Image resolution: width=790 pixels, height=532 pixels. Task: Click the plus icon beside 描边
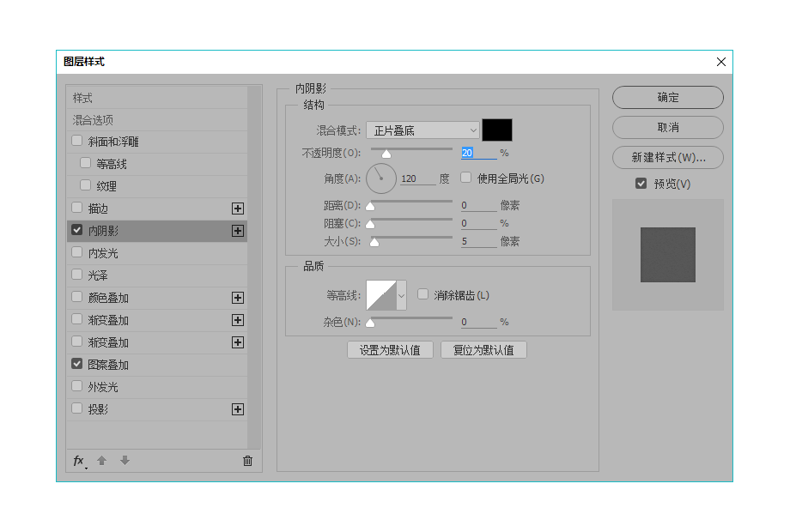coord(238,209)
